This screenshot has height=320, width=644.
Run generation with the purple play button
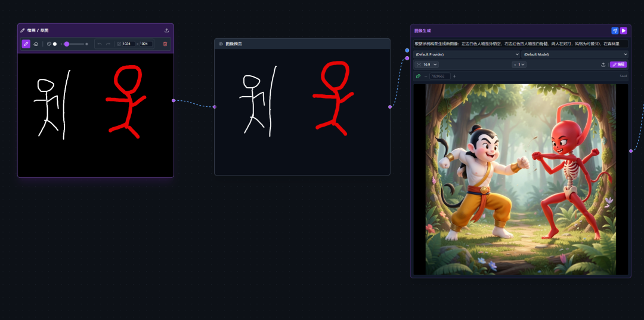624,30
